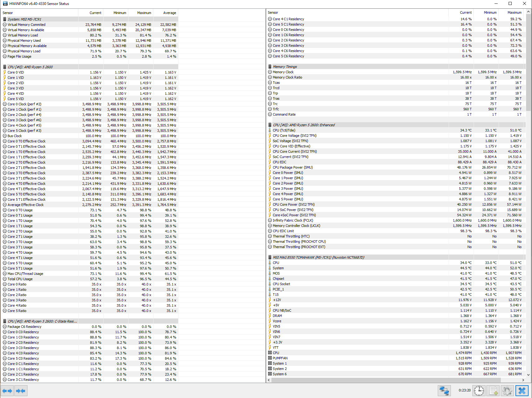This screenshot has height=398, width=532.
Task: Select the Core 5 Ratio row
Action: coord(90,311)
